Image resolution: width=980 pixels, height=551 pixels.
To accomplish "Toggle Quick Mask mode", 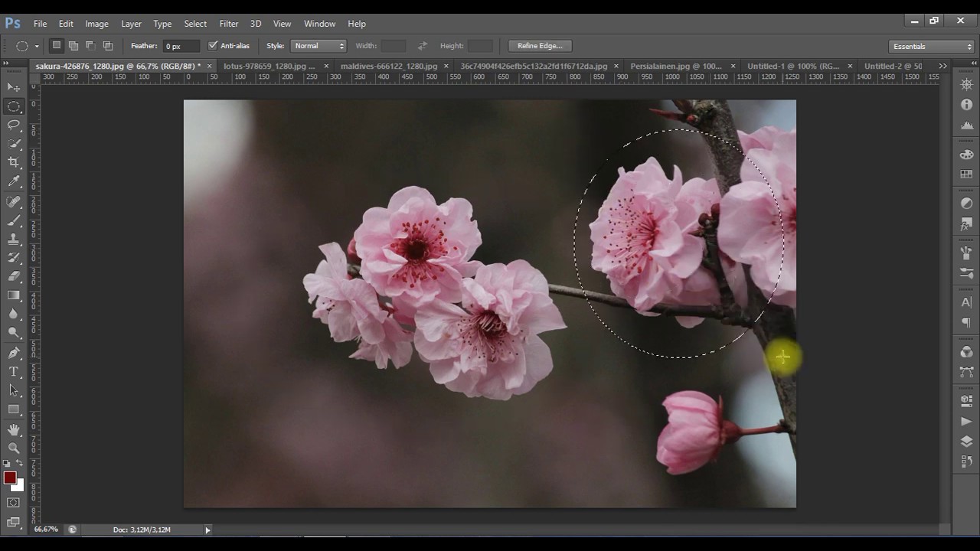I will 14,503.
